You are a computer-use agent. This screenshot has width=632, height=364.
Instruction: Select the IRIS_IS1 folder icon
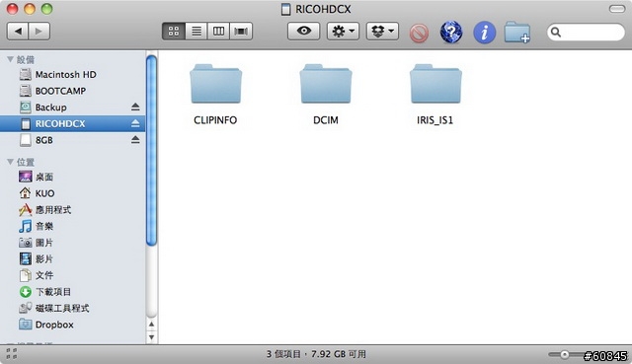[435, 84]
